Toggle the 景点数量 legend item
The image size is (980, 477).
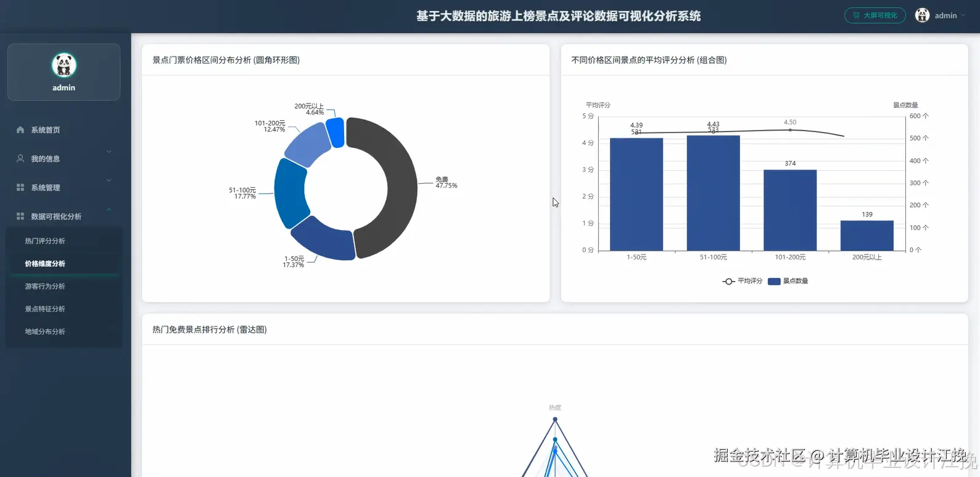tap(788, 281)
